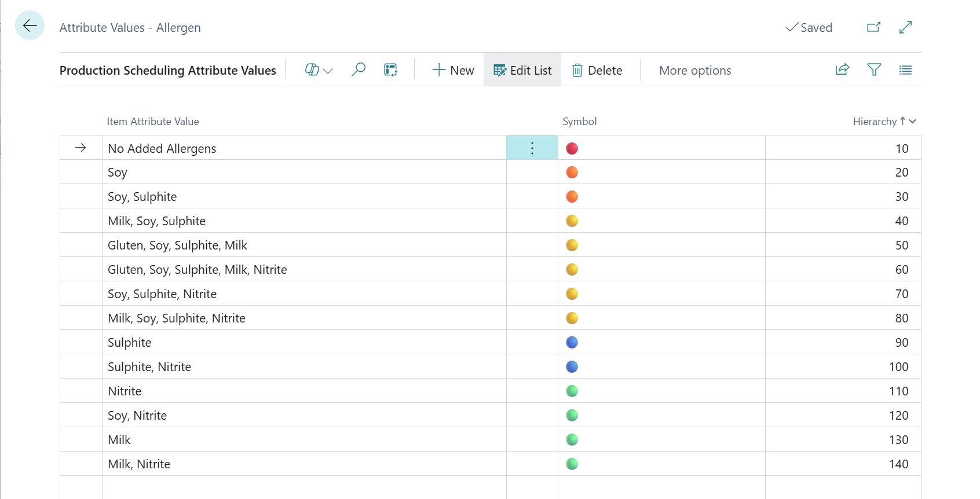This screenshot has width=980, height=499.
Task: Open Hierarchy column sort dropdown
Action: pyautogui.click(x=913, y=121)
